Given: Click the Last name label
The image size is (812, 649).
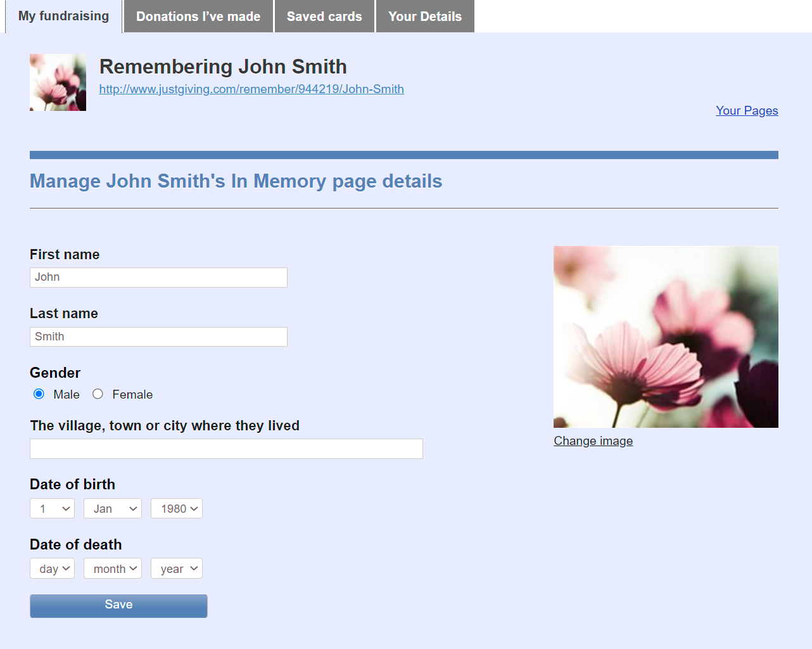Looking at the screenshot, I should 64,313.
